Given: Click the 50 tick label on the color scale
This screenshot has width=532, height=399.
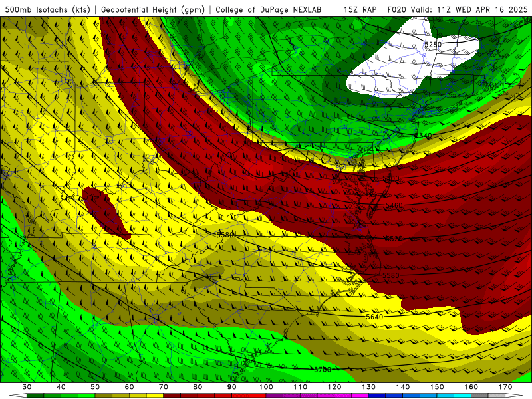Looking at the screenshot, I should (x=95, y=387).
